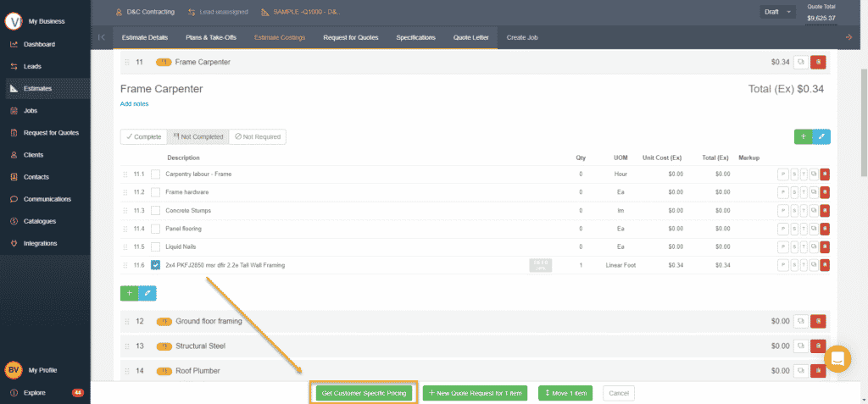Click the green plus button above the table
868x404 pixels.
click(x=803, y=136)
